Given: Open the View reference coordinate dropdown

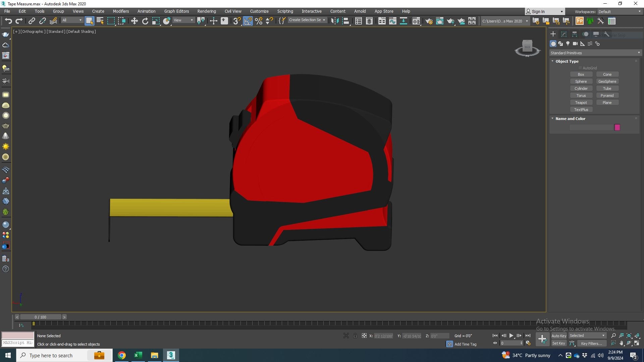Looking at the screenshot, I should [183, 20].
